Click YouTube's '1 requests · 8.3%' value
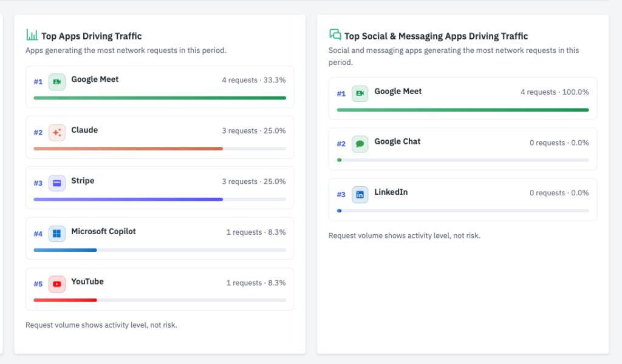 256,283
